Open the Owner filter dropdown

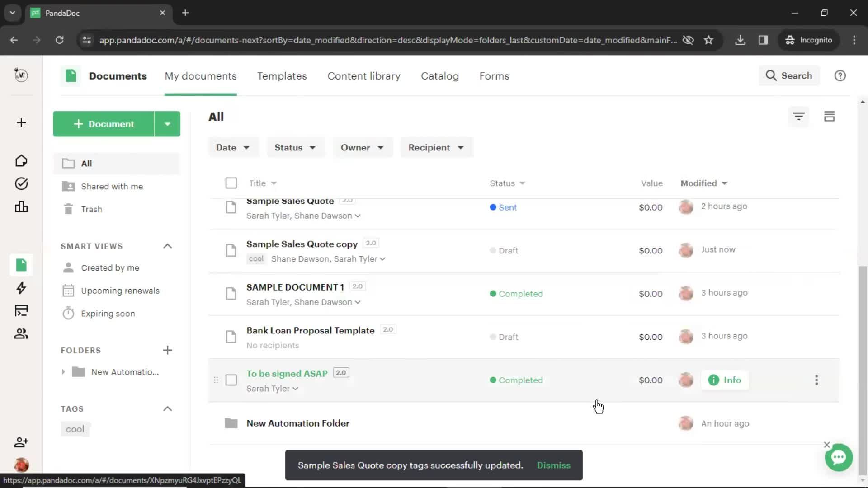coord(362,148)
